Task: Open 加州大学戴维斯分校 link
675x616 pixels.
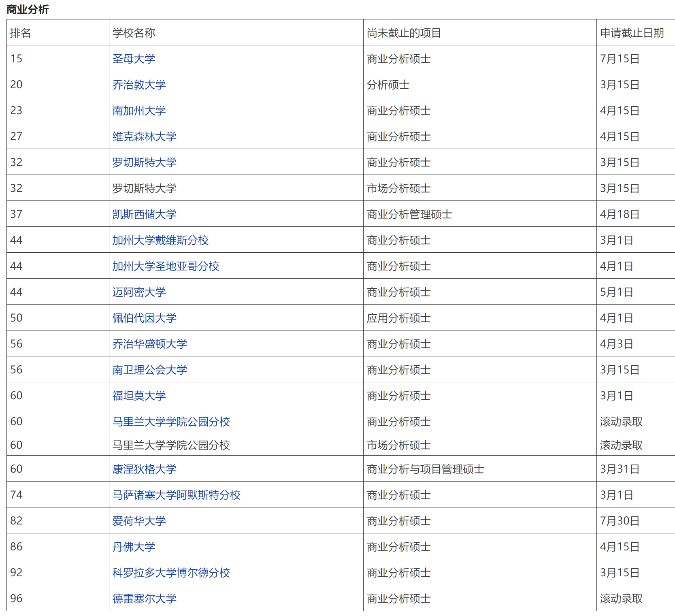Action: pyautogui.click(x=160, y=240)
